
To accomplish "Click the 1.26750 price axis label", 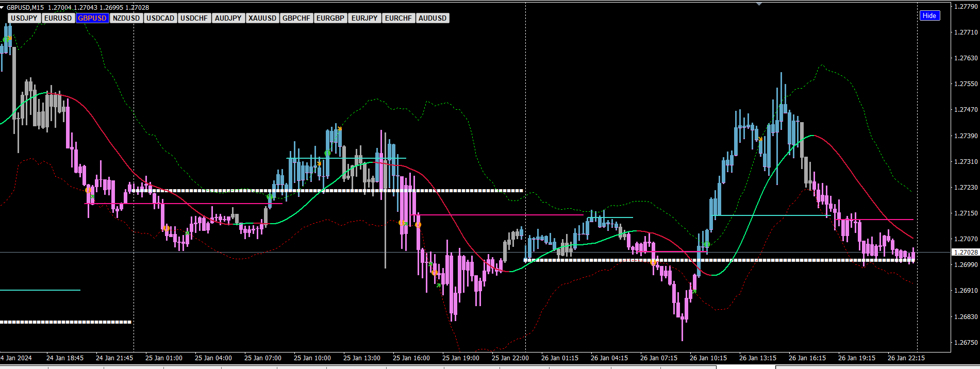I will [x=966, y=342].
